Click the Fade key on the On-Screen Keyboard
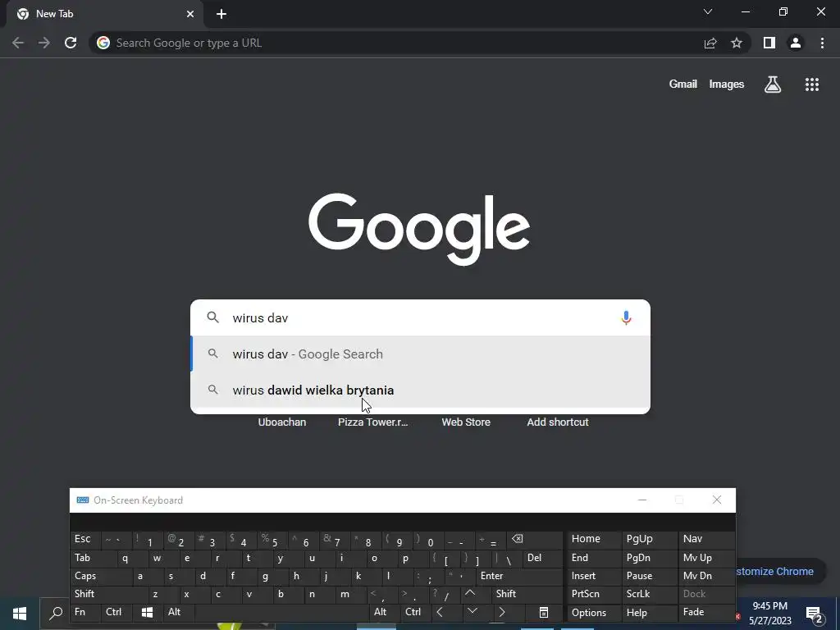The height and width of the screenshot is (630, 840). [x=706, y=612]
